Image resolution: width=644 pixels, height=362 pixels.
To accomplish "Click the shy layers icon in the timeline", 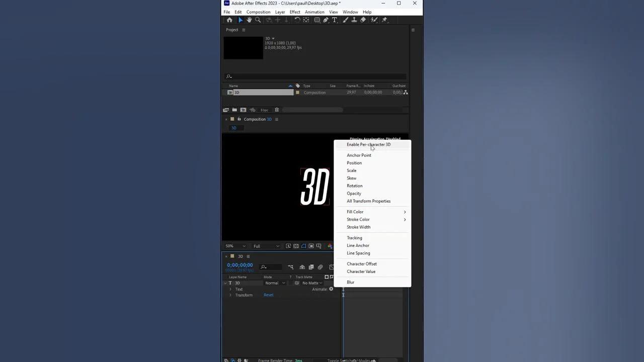I will (302, 267).
